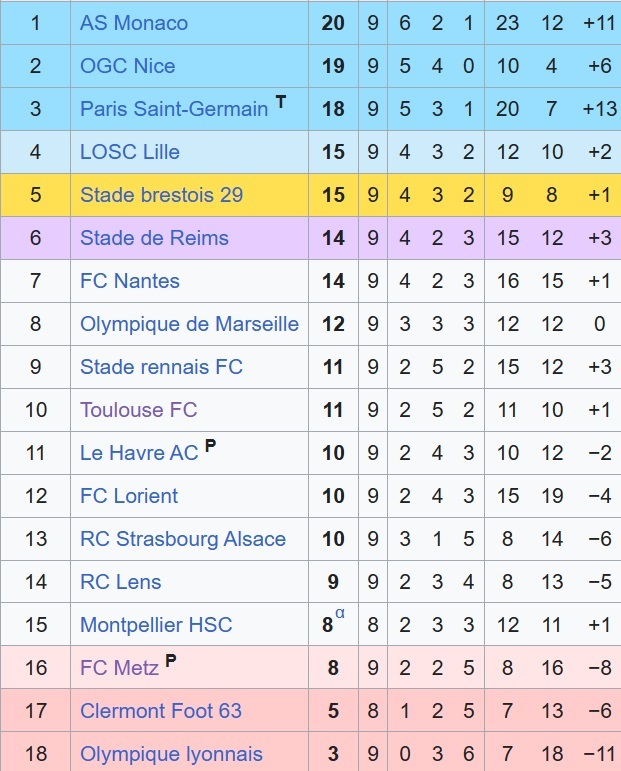The width and height of the screenshot is (621, 771).
Task: Go to the RC Lens page
Action: click(120, 582)
